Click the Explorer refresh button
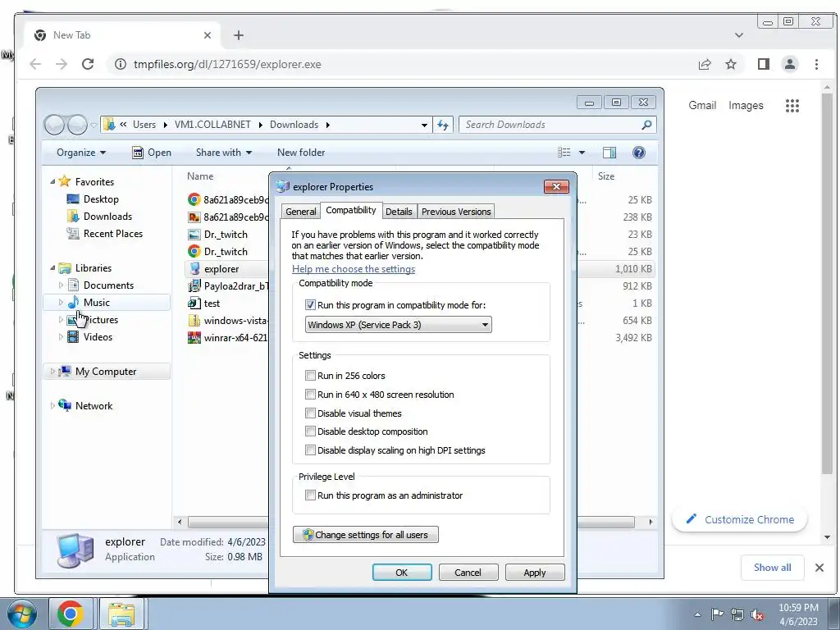This screenshot has width=840, height=630. pyautogui.click(x=443, y=125)
